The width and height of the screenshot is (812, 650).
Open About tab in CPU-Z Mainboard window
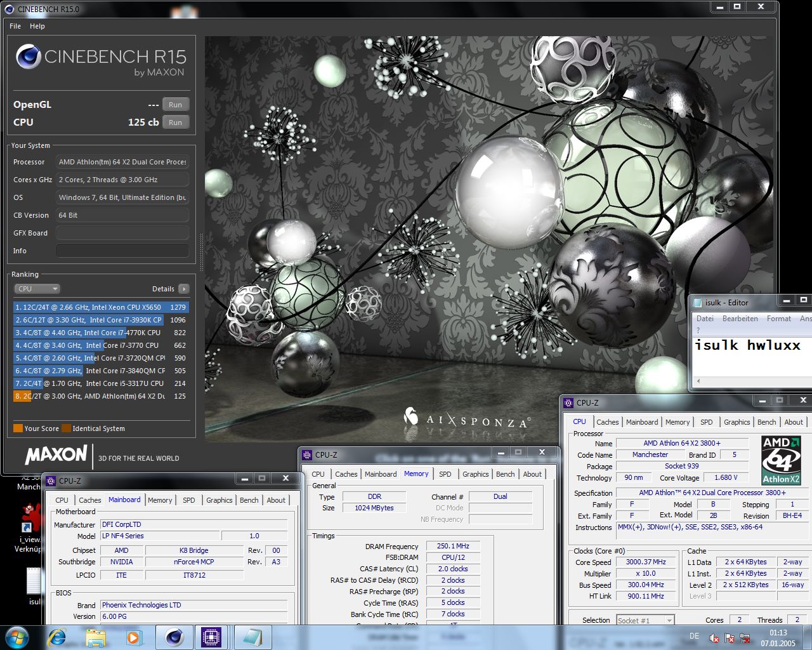276,500
